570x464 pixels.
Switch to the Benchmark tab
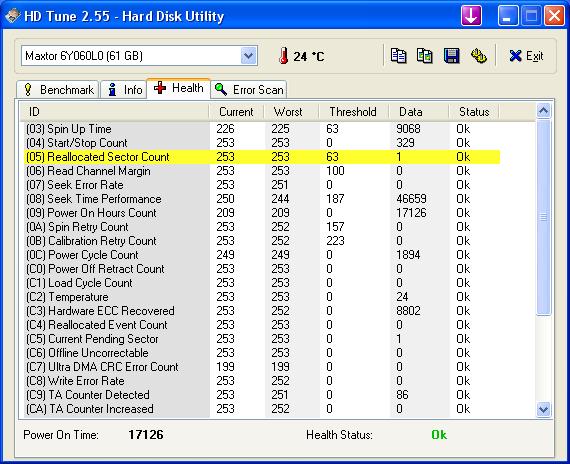[57, 89]
